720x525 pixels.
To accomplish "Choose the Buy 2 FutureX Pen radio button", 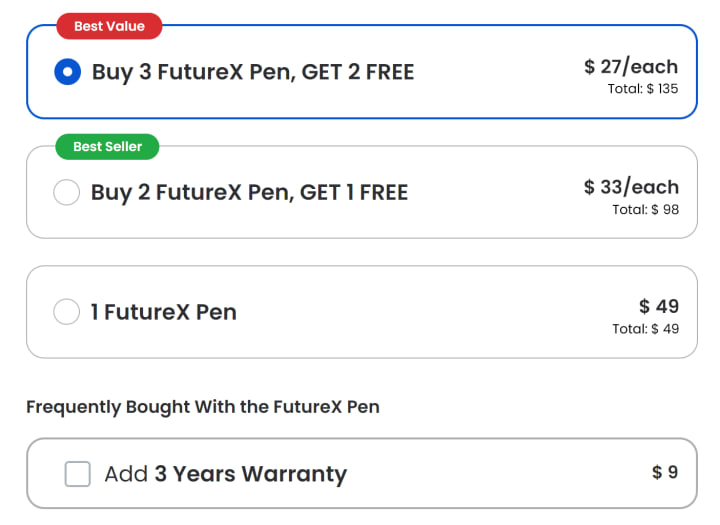I will (x=67, y=192).
